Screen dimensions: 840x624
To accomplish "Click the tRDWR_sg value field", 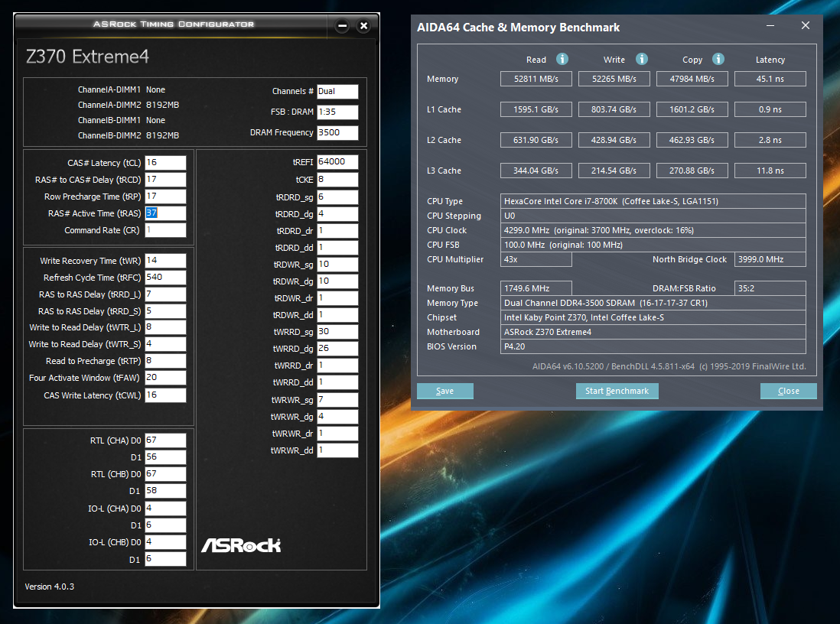I will click(x=337, y=264).
